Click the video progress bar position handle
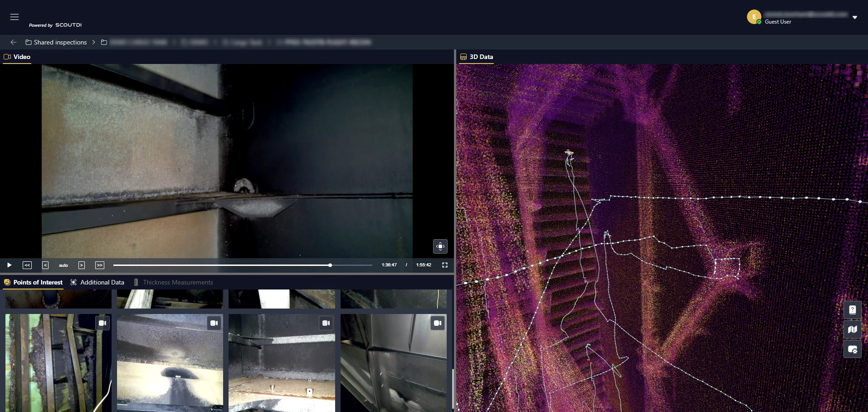The height and width of the screenshot is (412, 868). [330, 265]
